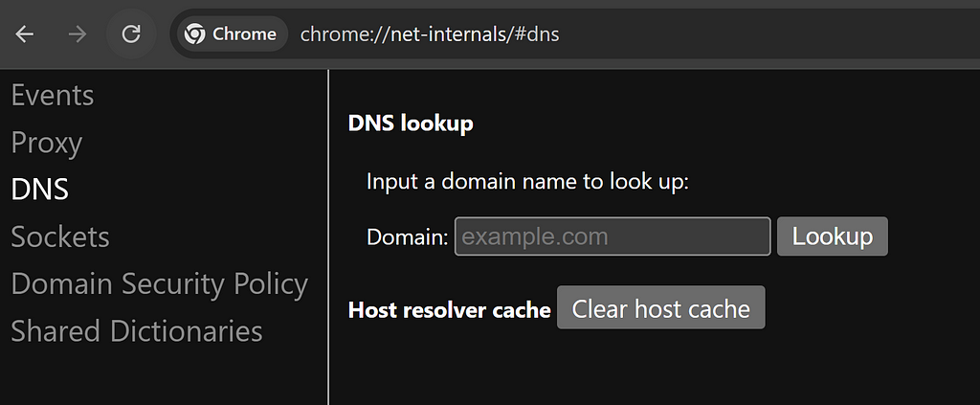
Task: Click the DNS lookup heading
Action: [x=411, y=124]
